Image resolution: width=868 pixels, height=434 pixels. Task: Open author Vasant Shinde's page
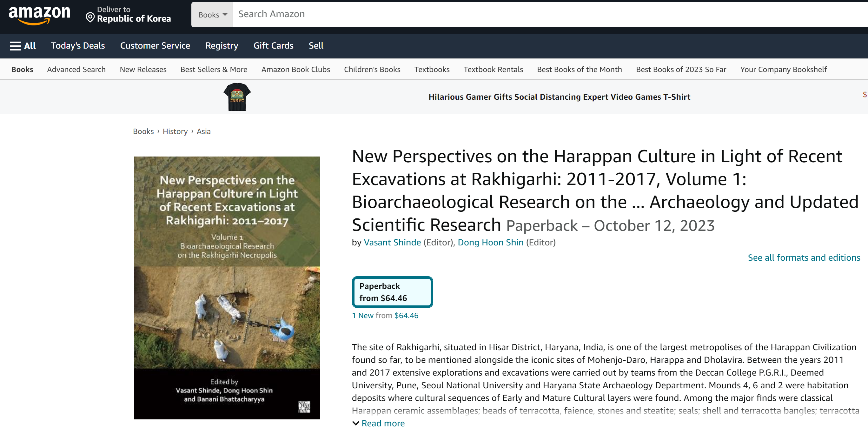(392, 242)
